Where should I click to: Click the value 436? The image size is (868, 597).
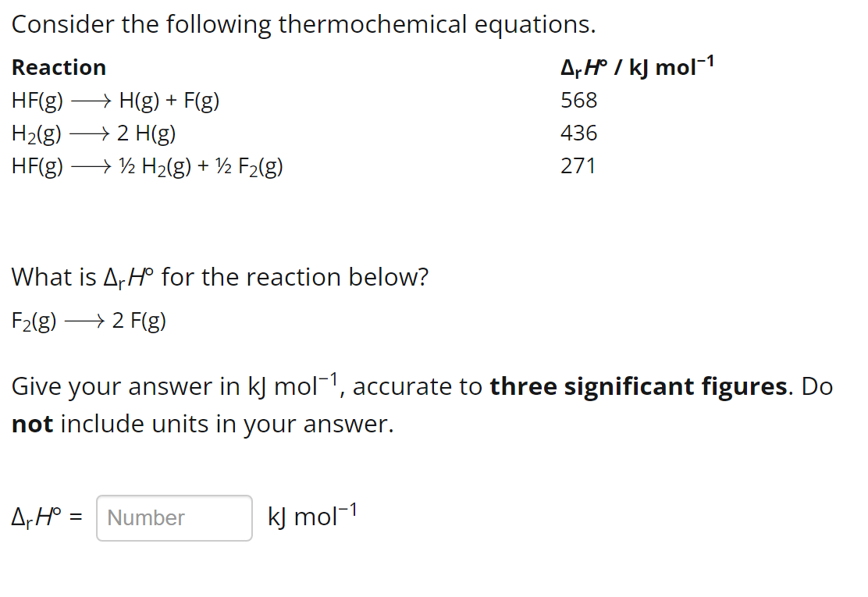coord(579,133)
